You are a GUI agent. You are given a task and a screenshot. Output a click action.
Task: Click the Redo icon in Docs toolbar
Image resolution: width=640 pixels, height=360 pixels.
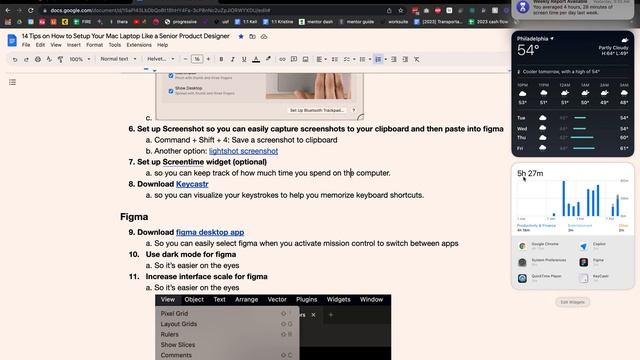pyautogui.click(x=26, y=60)
